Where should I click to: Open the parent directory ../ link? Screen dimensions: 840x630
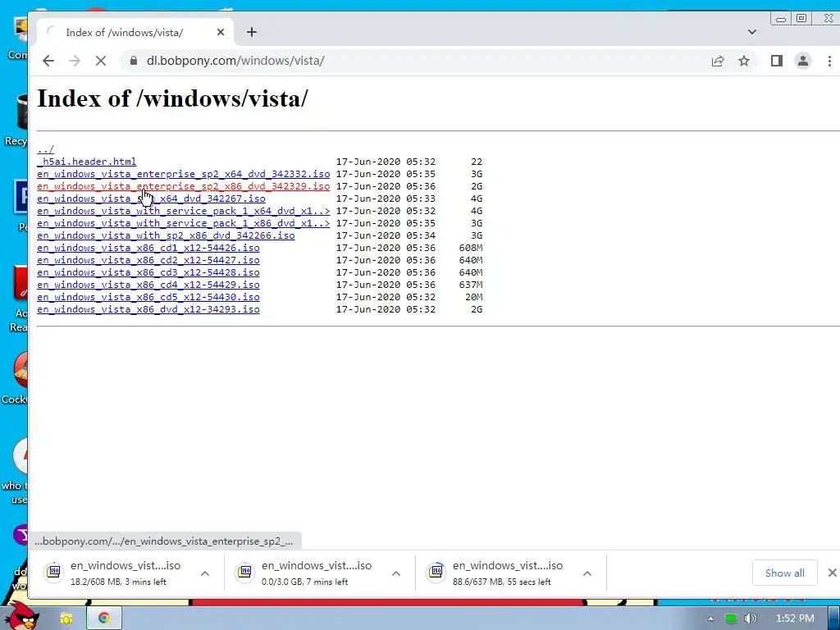(46, 149)
